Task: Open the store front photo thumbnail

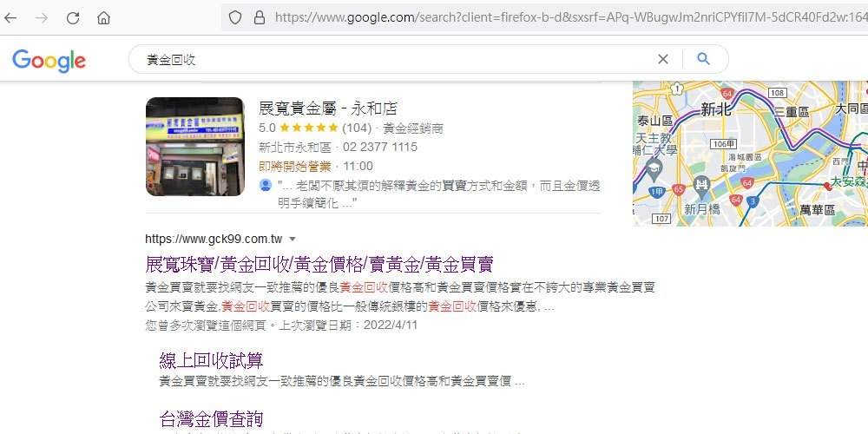Action: click(194, 147)
